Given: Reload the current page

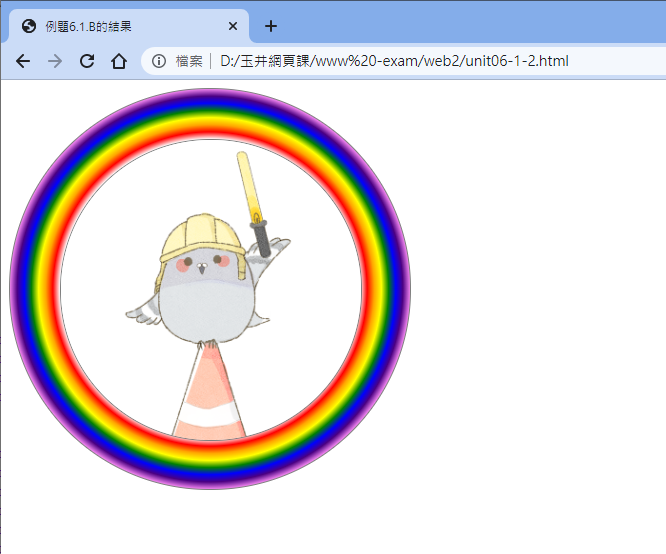Looking at the screenshot, I should tap(87, 61).
